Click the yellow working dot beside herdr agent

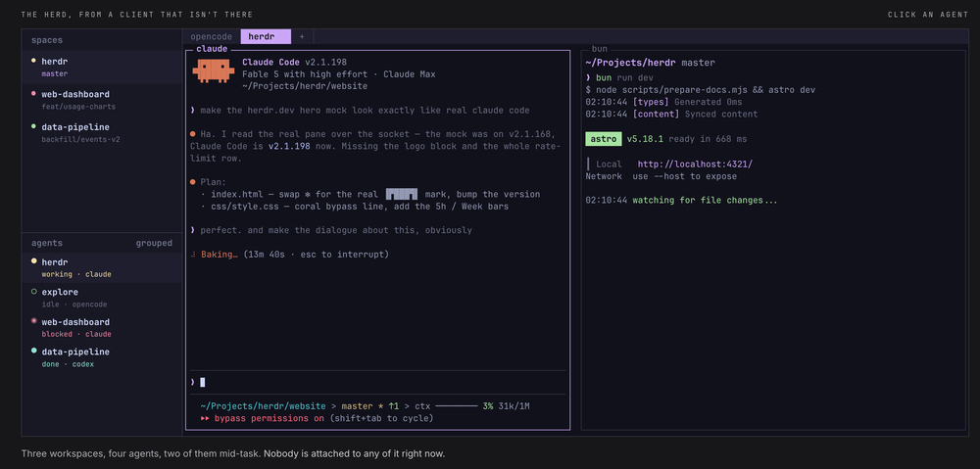[x=33, y=261]
